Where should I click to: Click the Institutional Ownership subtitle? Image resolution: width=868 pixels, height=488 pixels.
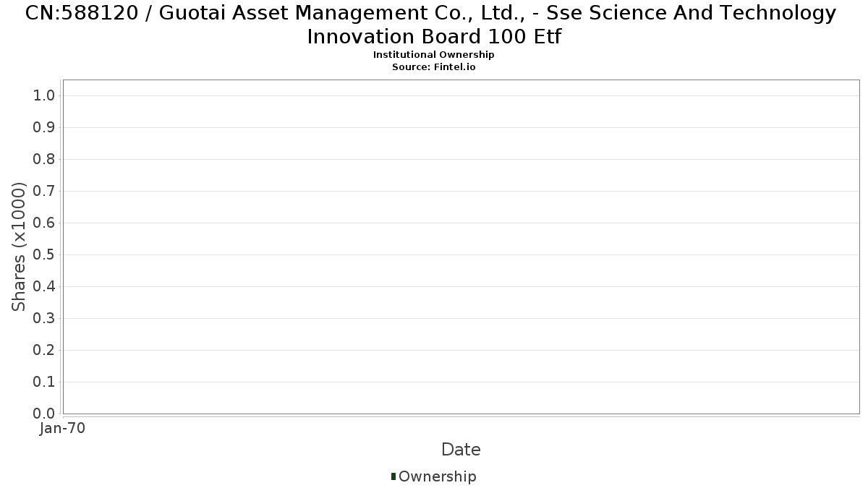(433, 55)
